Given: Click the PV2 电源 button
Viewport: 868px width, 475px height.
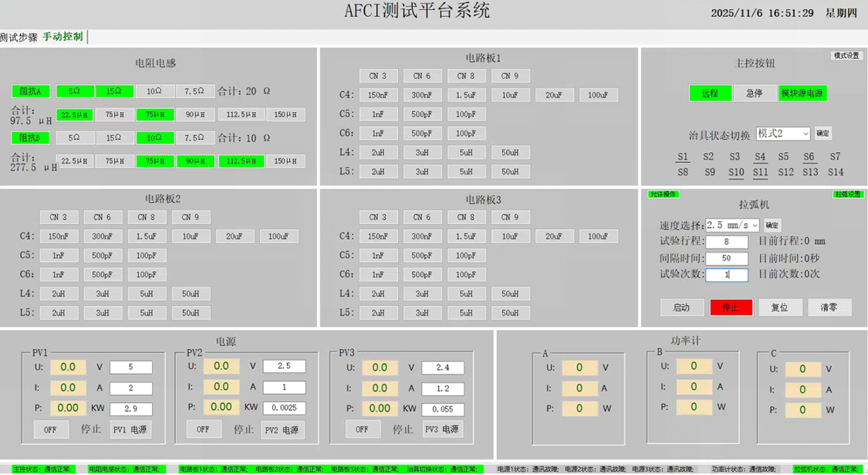Looking at the screenshot, I should tap(283, 430).
